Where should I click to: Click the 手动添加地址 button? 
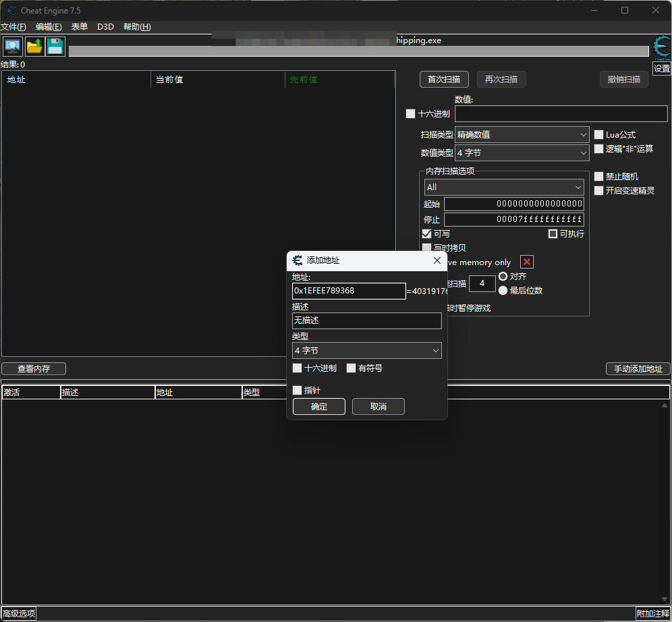coord(638,369)
